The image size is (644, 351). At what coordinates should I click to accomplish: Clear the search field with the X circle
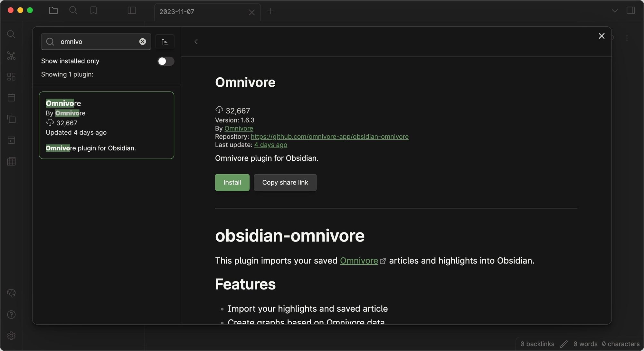142,41
